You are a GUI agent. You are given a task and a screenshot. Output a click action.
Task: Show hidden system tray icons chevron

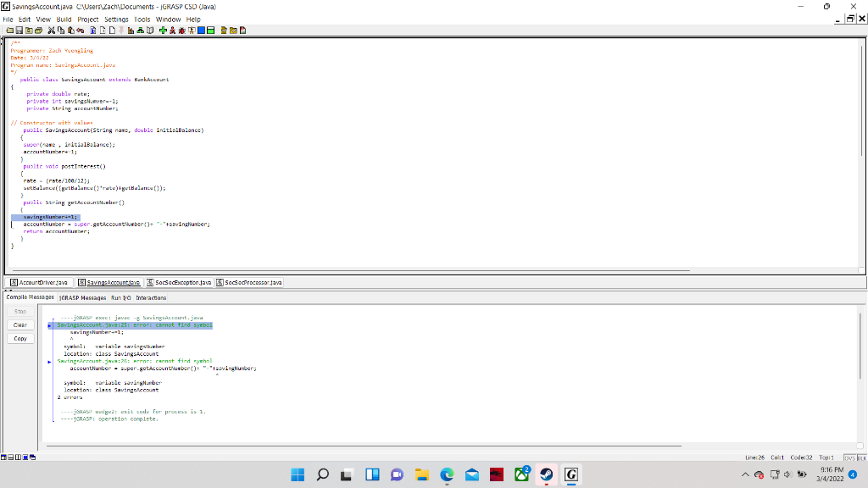click(745, 474)
